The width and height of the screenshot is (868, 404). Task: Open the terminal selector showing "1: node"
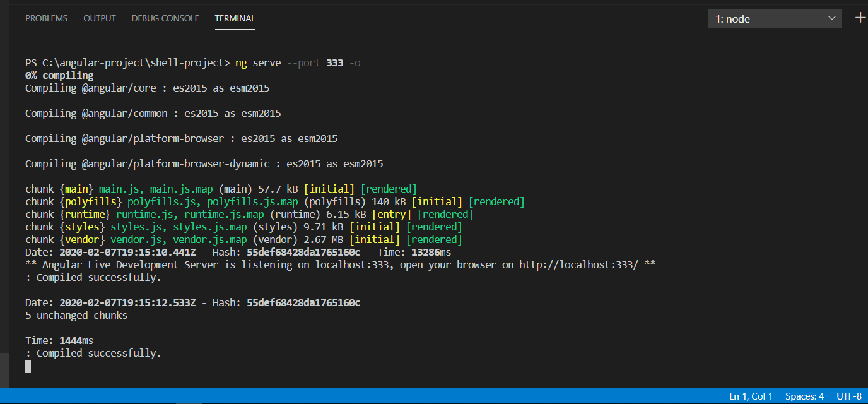click(x=775, y=18)
